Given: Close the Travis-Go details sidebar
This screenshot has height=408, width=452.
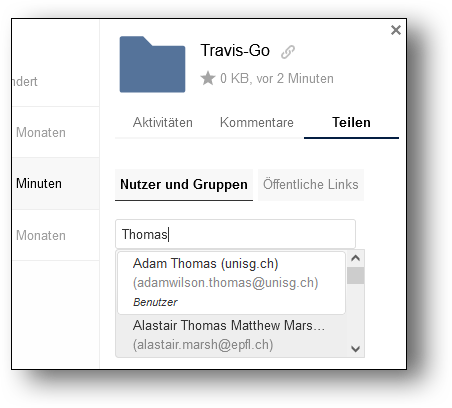Looking at the screenshot, I should tap(396, 30).
